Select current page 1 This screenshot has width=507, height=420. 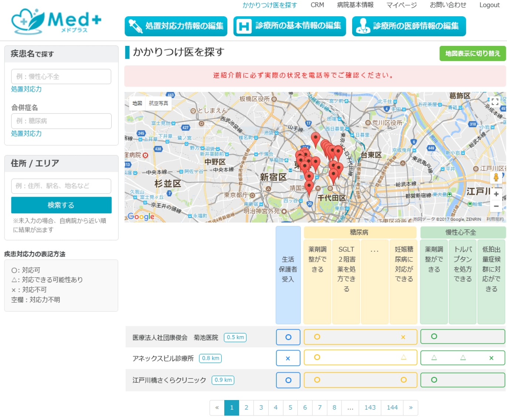(232, 408)
